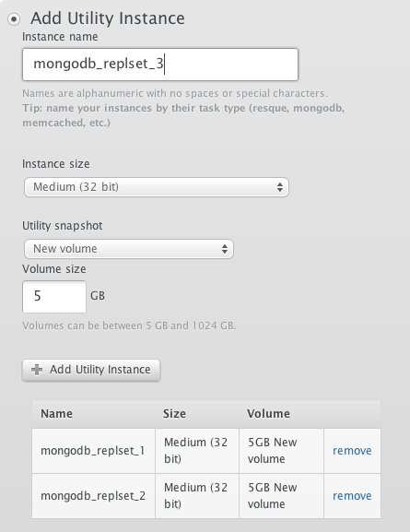Select the mongodb_replset_1 name cell

point(94,451)
